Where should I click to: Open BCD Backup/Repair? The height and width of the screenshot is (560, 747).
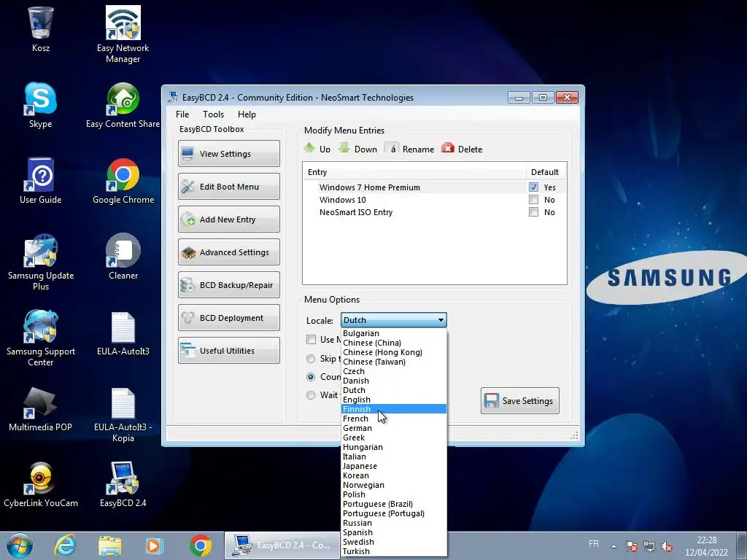(228, 285)
